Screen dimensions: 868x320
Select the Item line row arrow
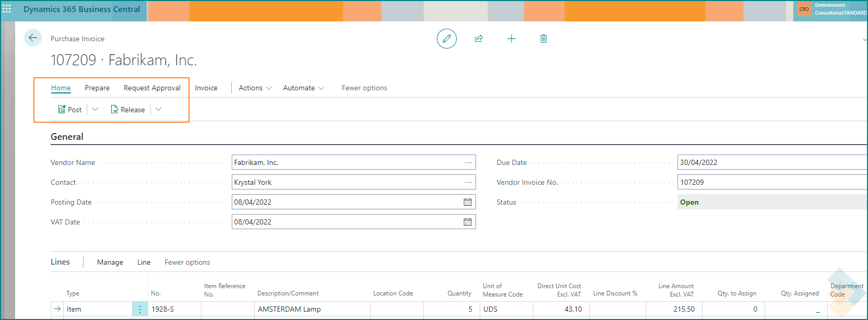tap(57, 309)
